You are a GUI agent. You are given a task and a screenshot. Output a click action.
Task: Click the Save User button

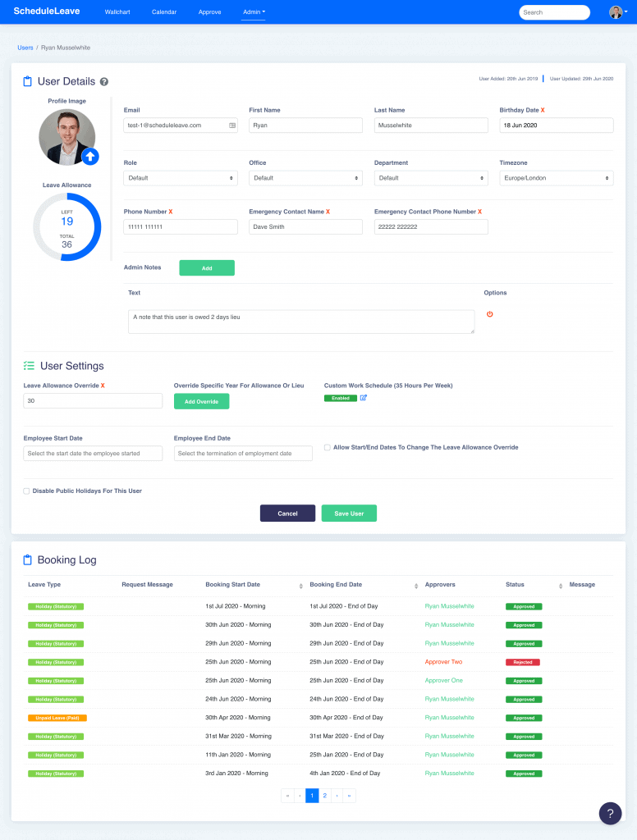349,514
